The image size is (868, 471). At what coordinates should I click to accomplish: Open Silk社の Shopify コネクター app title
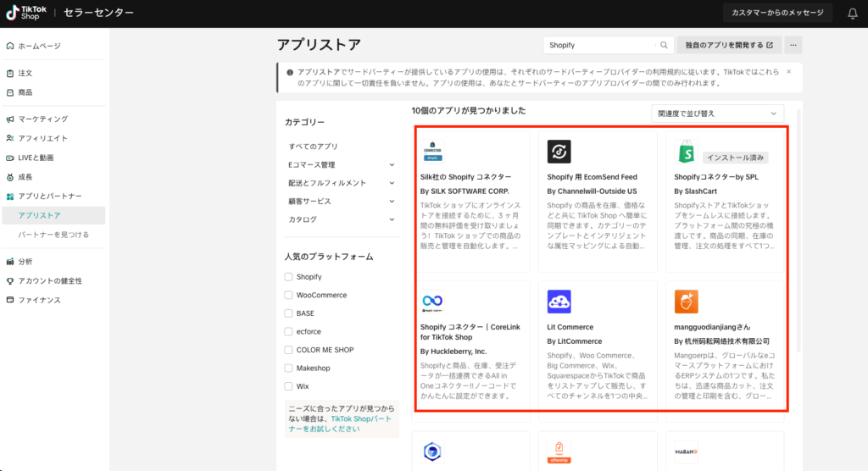pos(465,177)
